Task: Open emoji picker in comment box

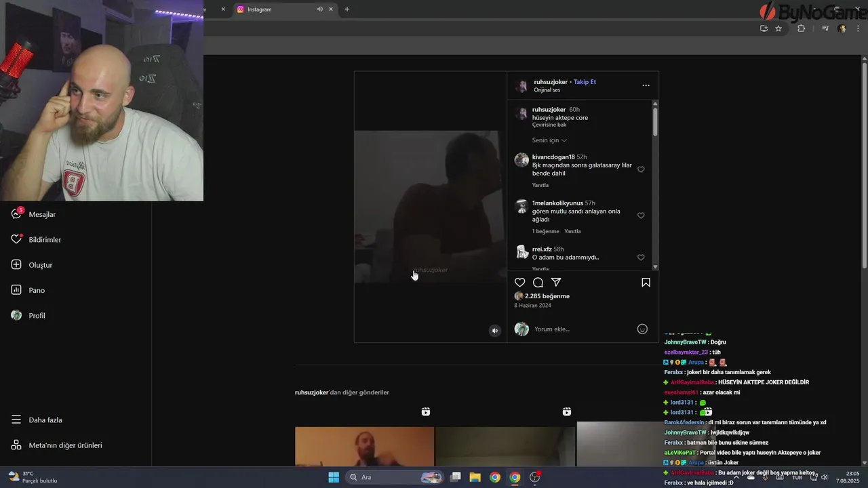Action: point(642,329)
